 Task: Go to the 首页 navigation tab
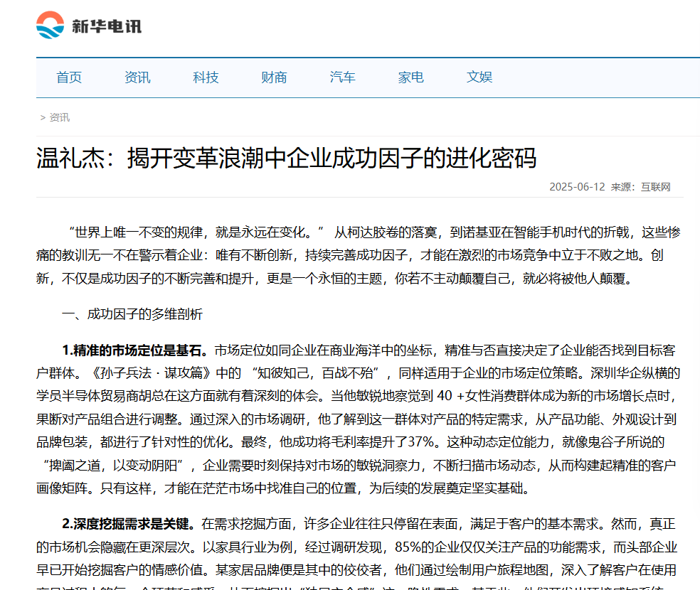69,77
